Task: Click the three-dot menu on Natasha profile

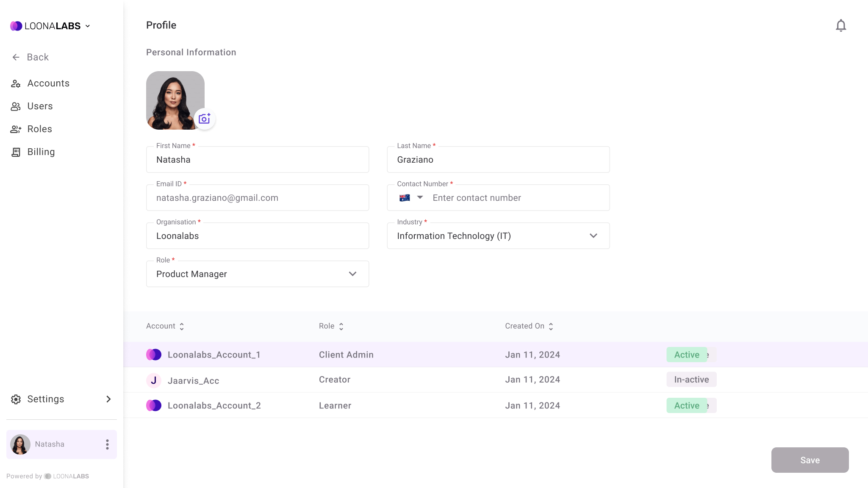Action: 107,444
